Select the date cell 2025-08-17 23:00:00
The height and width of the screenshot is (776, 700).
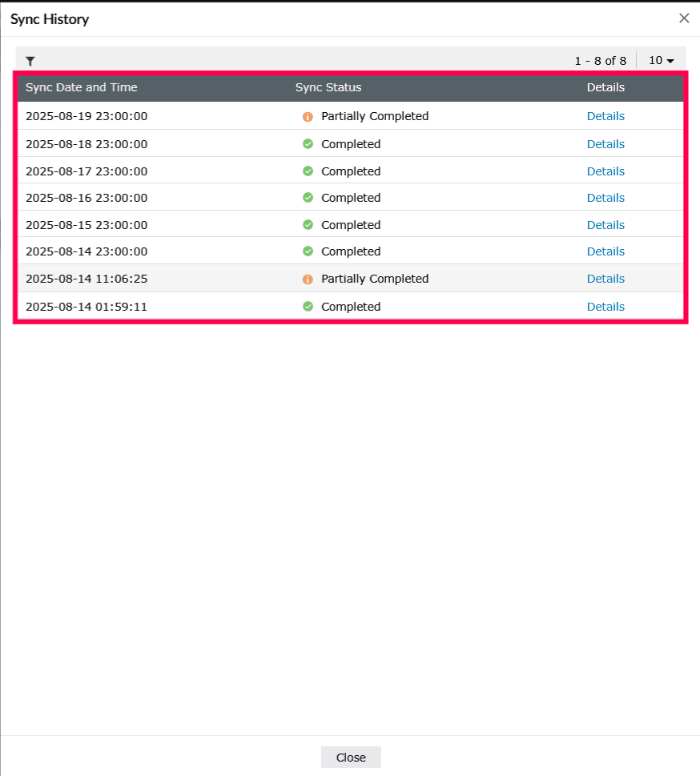pyautogui.click(x=86, y=171)
